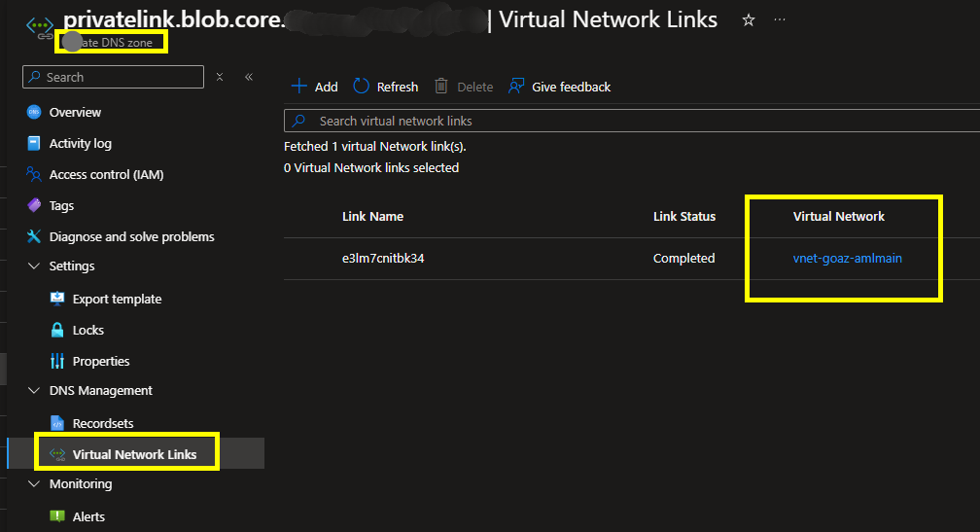
Task: Click '0 Virtual Network links selected' text
Action: pyautogui.click(x=371, y=167)
